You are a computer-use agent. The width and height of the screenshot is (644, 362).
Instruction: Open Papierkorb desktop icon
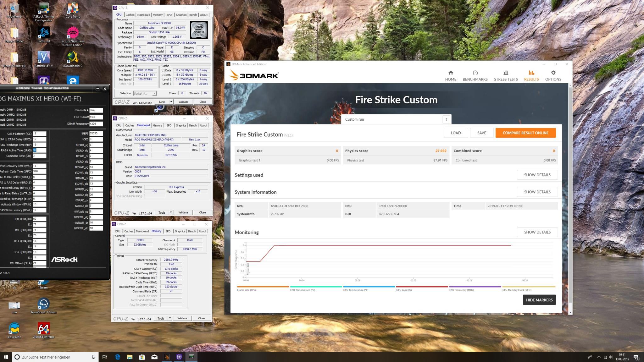[x=14, y=10]
